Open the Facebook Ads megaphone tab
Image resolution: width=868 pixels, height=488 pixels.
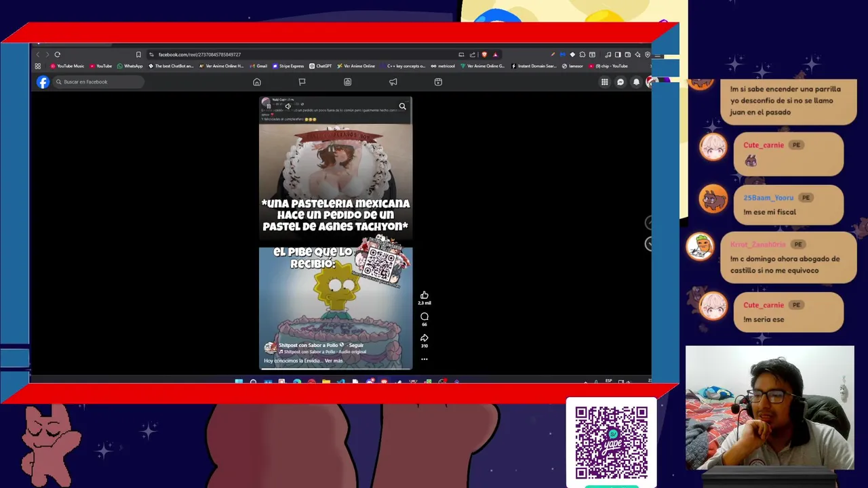pyautogui.click(x=393, y=82)
